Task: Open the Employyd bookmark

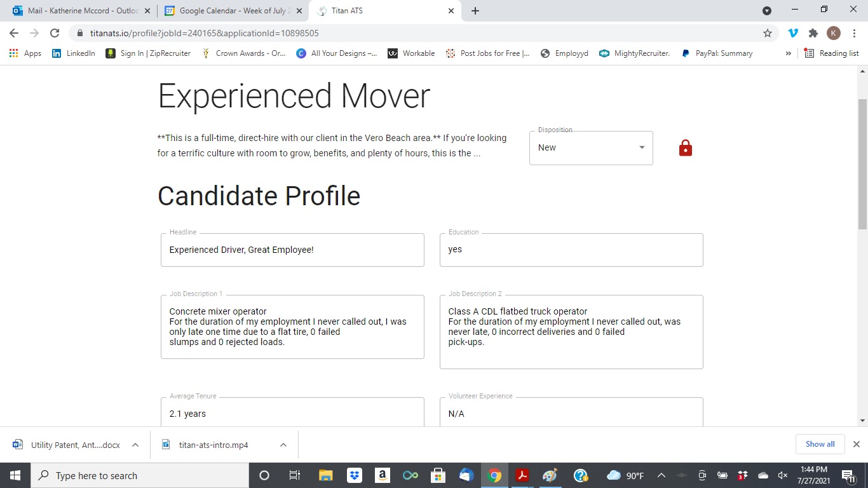Action: pos(564,53)
